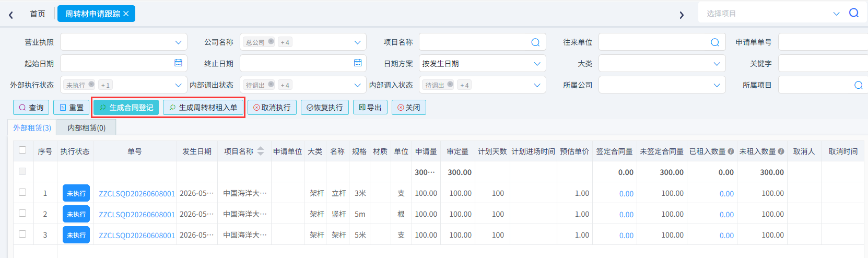Click the 计划进场时间 column header
The height and width of the screenshot is (258, 868).
[533, 151]
